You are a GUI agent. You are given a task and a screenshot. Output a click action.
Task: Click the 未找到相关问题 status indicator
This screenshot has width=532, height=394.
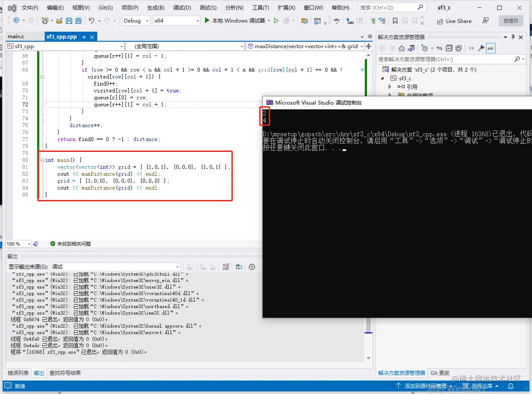(70, 244)
